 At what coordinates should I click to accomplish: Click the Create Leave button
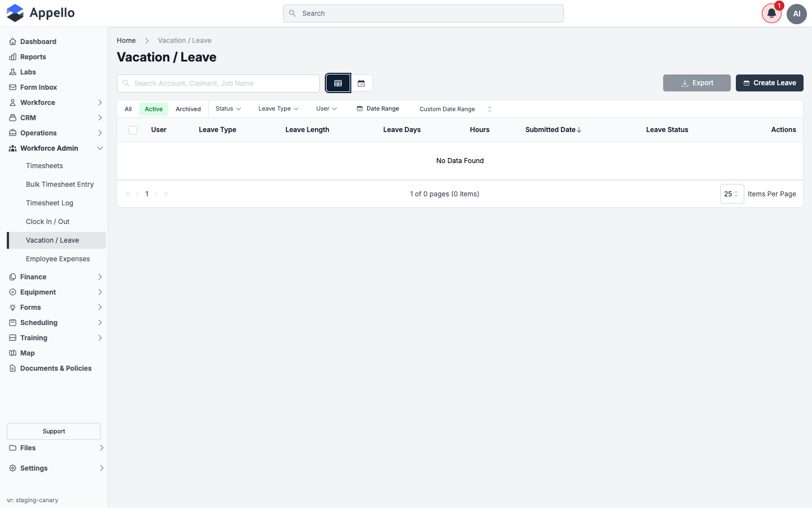[770, 83]
